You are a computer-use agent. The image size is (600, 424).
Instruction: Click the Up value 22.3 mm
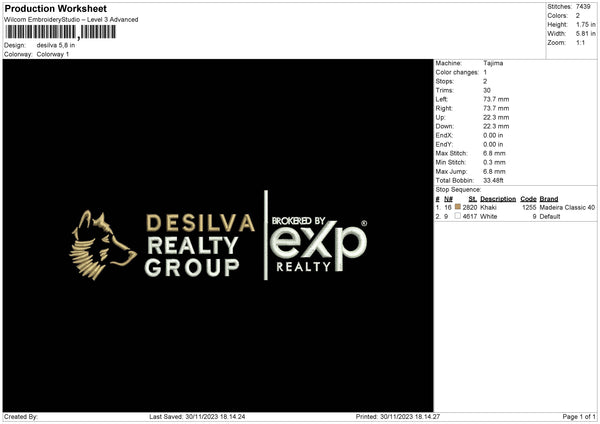coord(496,117)
